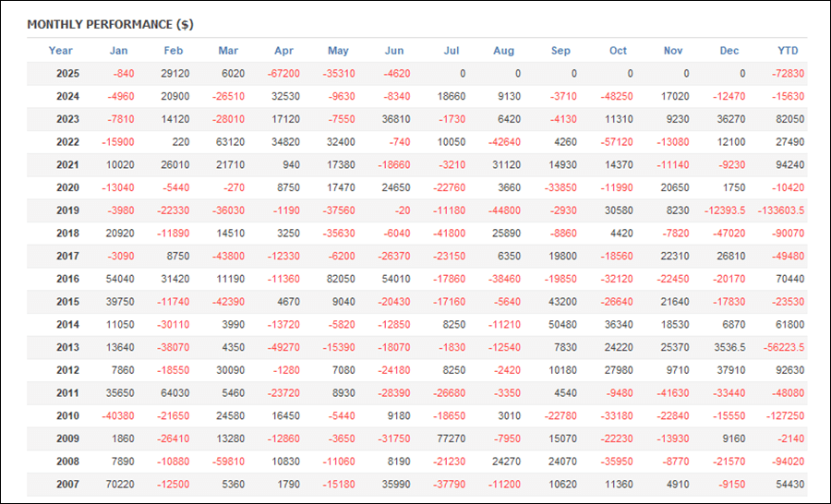831x504 pixels.
Task: Select the 2022 year row label
Action: coord(67,142)
